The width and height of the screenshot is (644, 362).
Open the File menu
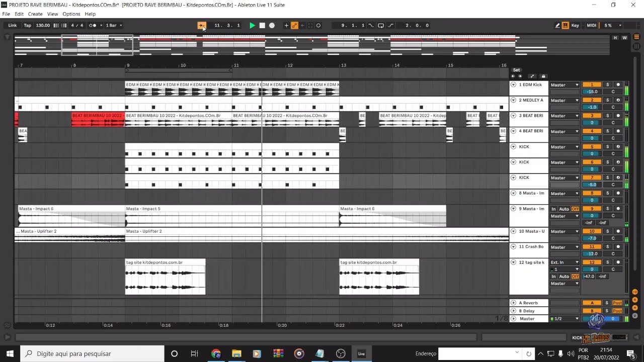click(6, 14)
